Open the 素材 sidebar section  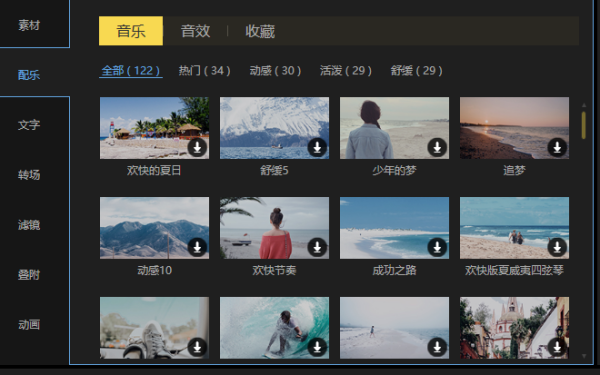point(29,25)
